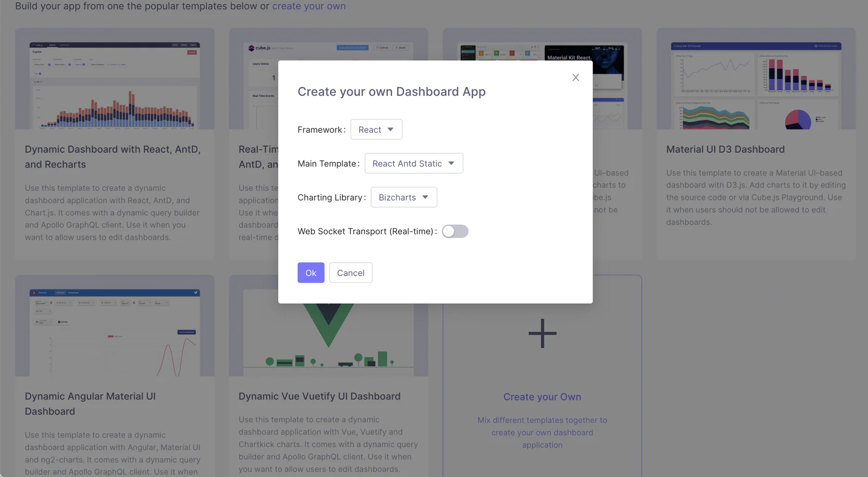Click the large plus icon on Create your Own card
868x477 pixels.
click(542, 333)
